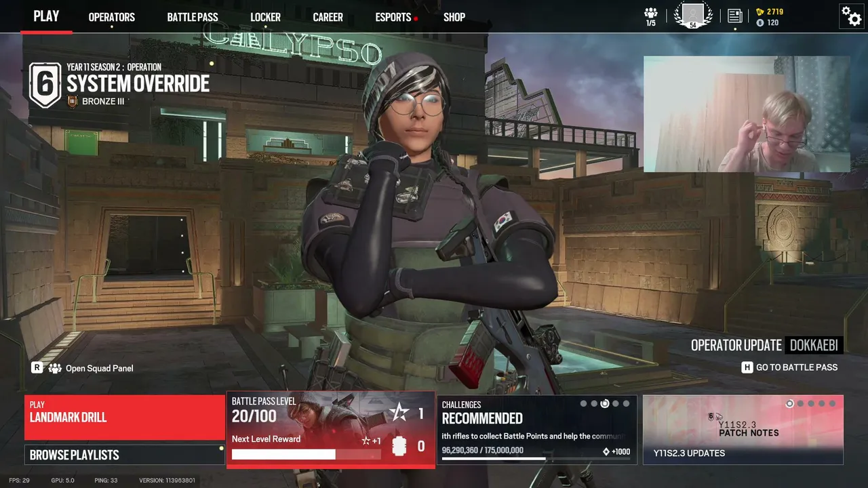Select first challenges carousel dot

click(583, 404)
